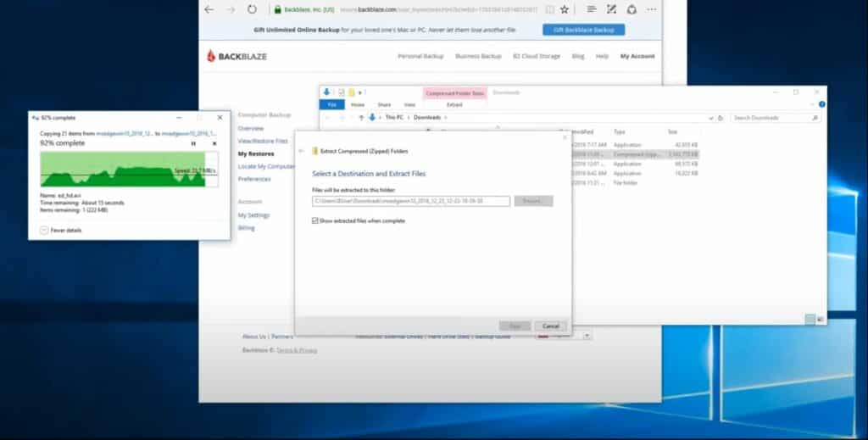Open the File tab in Explorer
The width and height of the screenshot is (868, 440).
pyautogui.click(x=332, y=104)
